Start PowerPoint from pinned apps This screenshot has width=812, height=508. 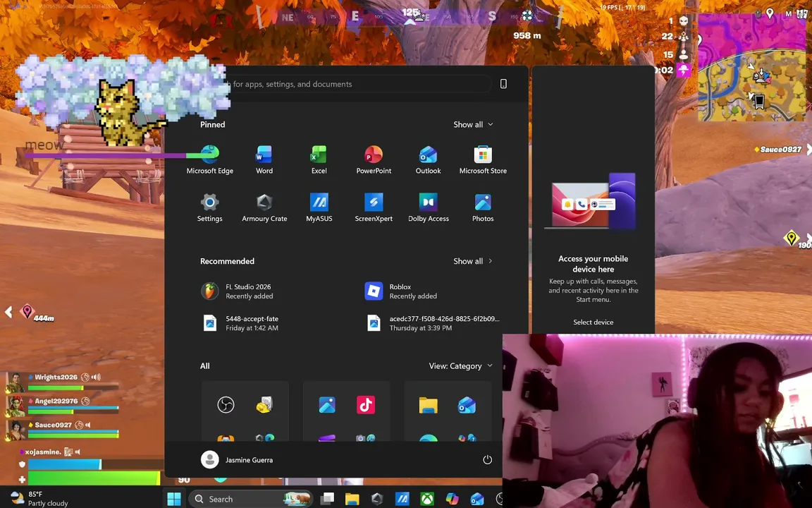click(x=374, y=159)
